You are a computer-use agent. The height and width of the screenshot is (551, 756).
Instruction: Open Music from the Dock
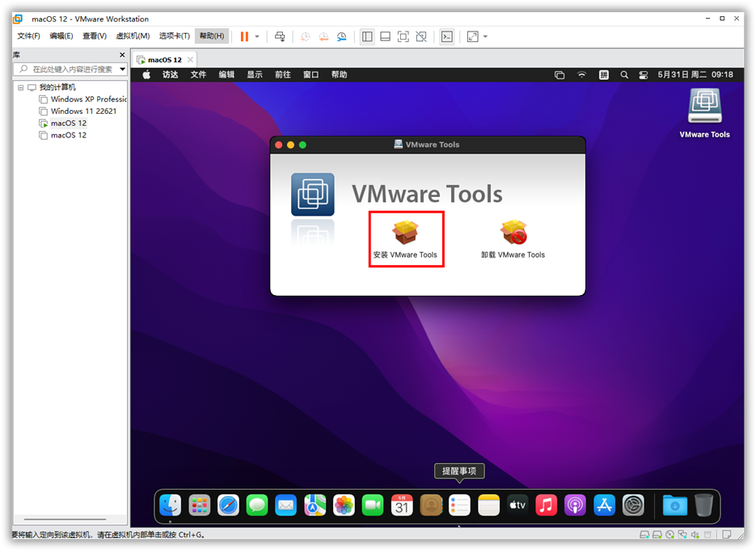547,505
